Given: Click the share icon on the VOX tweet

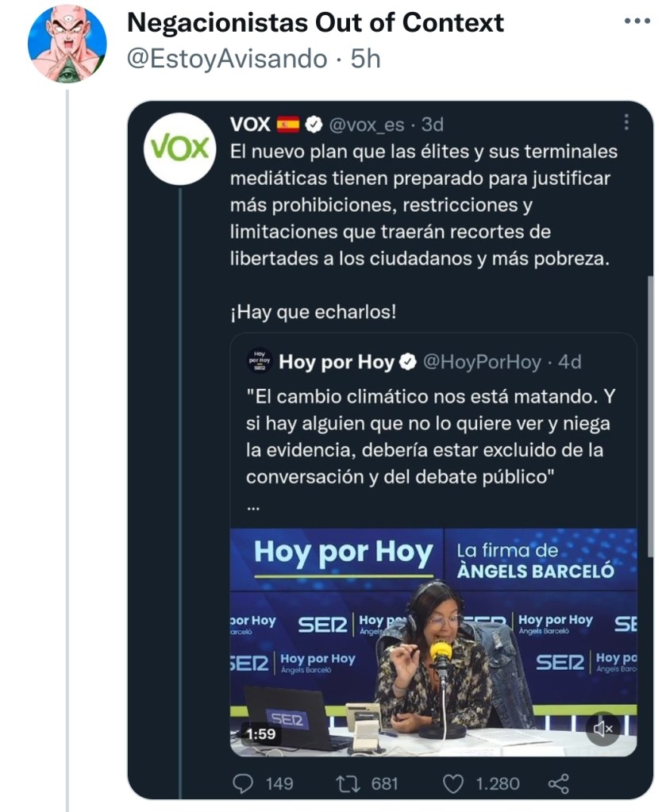Looking at the screenshot, I should (x=558, y=783).
